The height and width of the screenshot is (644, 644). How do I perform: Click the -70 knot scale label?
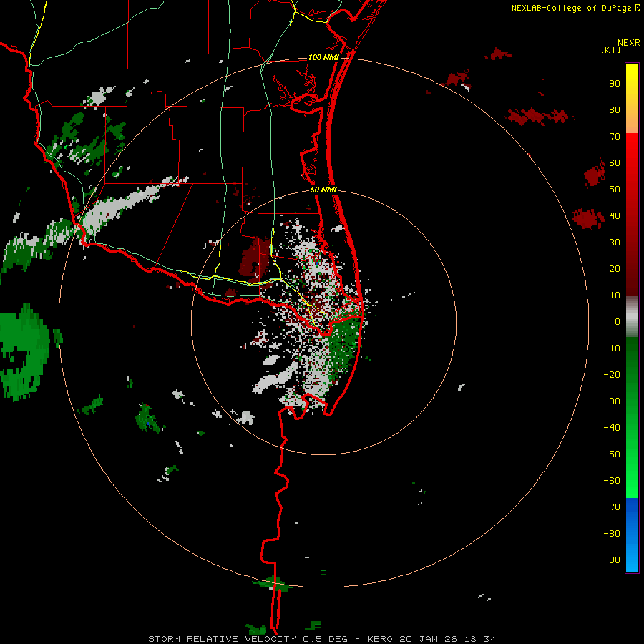point(612,507)
